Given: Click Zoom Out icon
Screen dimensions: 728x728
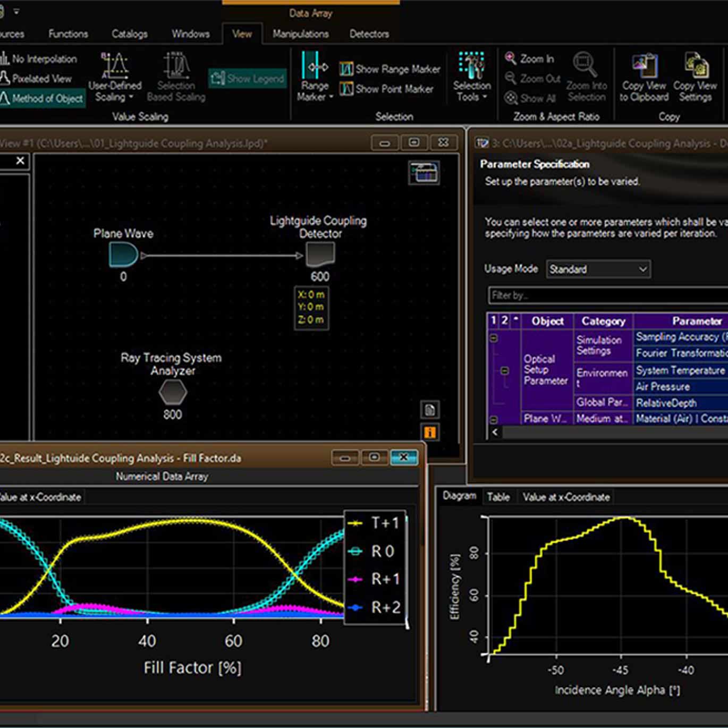Looking at the screenshot, I should click(x=511, y=79).
